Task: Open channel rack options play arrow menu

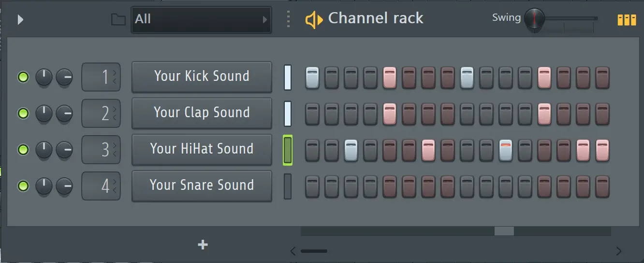Action: tap(20, 19)
